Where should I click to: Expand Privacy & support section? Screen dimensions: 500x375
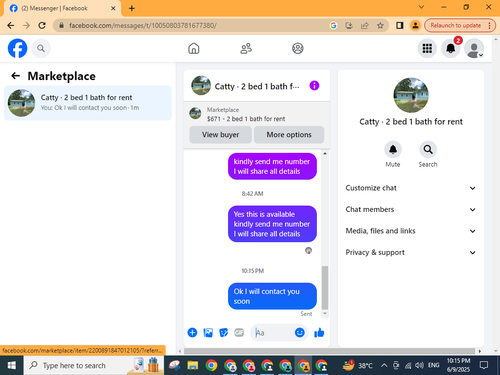(411, 252)
